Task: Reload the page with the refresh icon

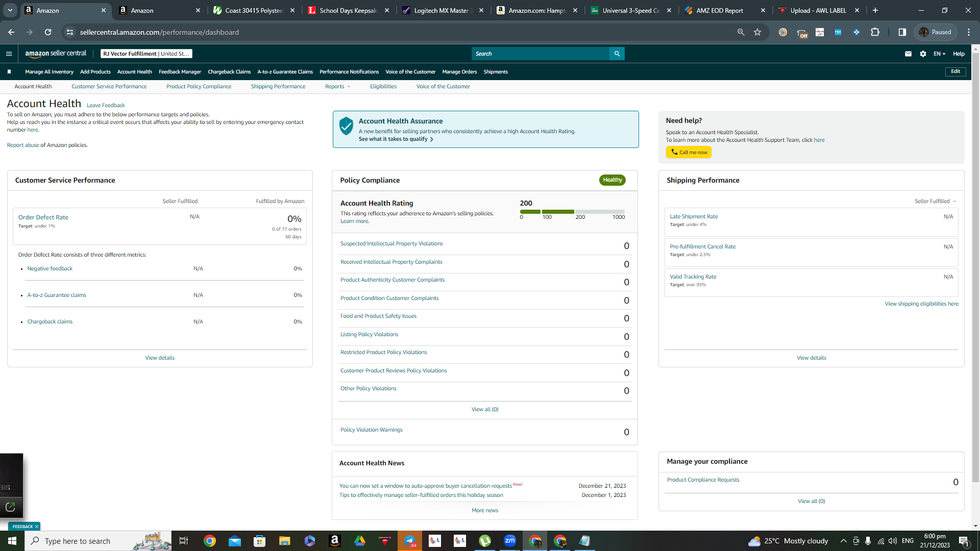Action: (48, 32)
